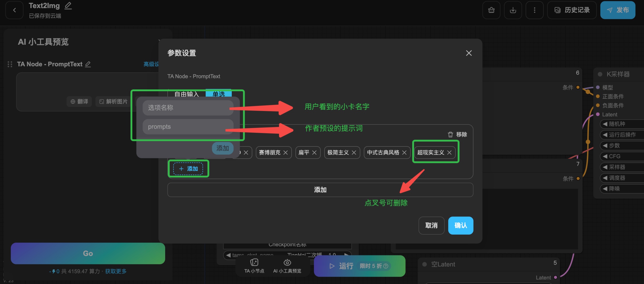Switch to 单选 mode

[x=219, y=94]
